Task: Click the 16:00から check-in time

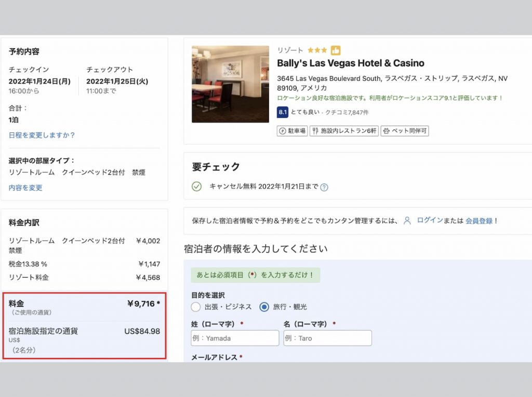Action: pos(24,91)
